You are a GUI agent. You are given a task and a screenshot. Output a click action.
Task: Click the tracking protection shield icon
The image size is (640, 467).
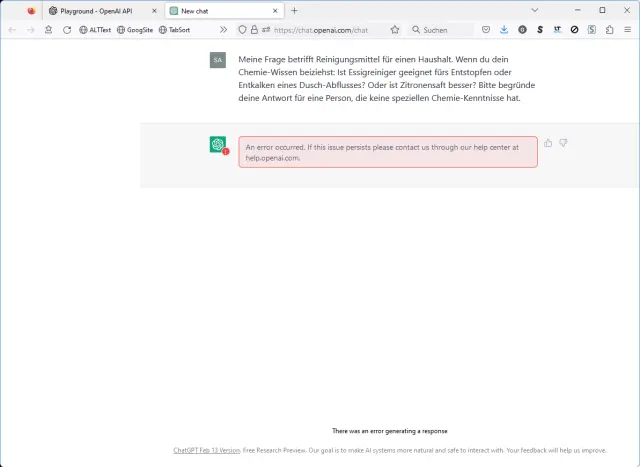242,30
